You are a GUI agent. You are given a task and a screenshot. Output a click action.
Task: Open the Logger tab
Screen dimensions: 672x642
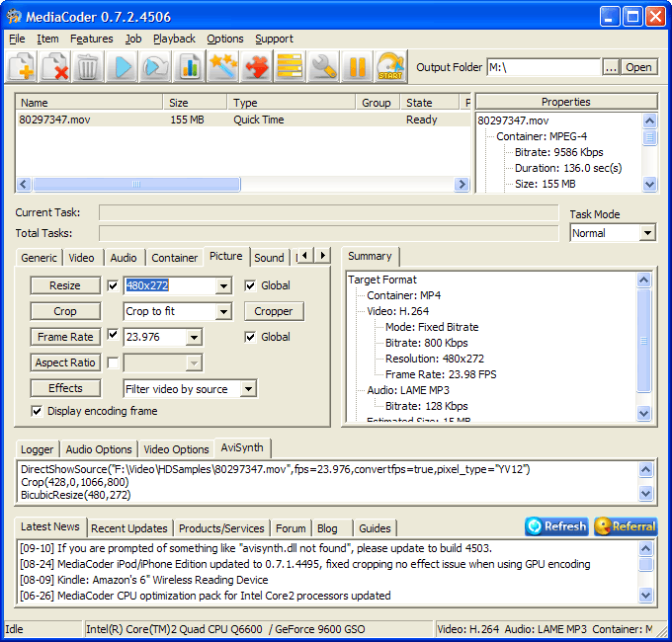(x=38, y=449)
